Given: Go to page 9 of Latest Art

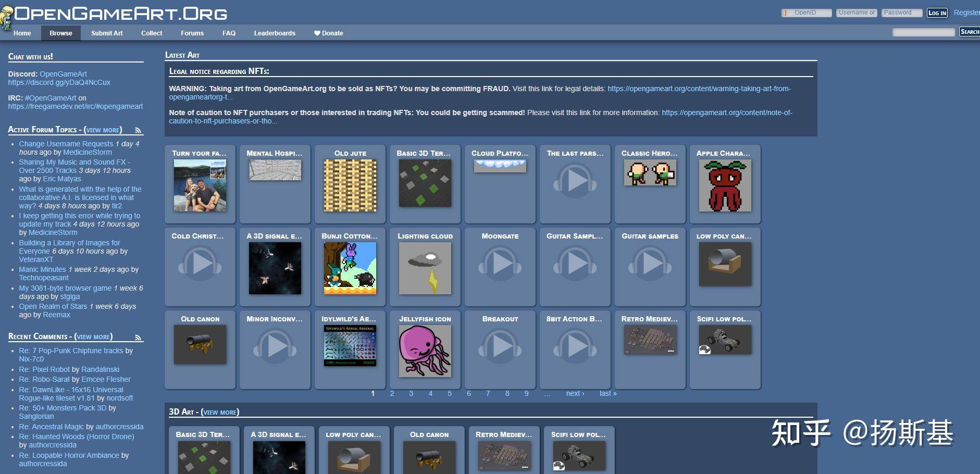Looking at the screenshot, I should coord(526,393).
